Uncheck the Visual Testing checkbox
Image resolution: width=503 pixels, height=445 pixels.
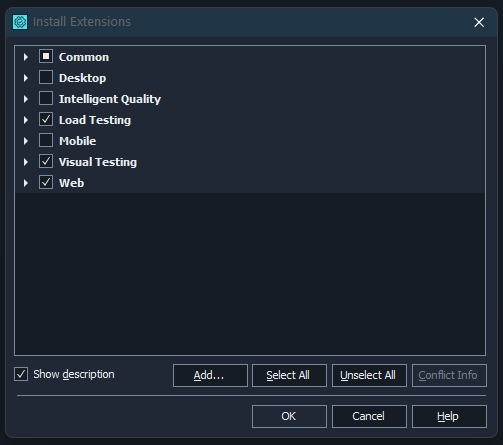[x=46, y=161]
